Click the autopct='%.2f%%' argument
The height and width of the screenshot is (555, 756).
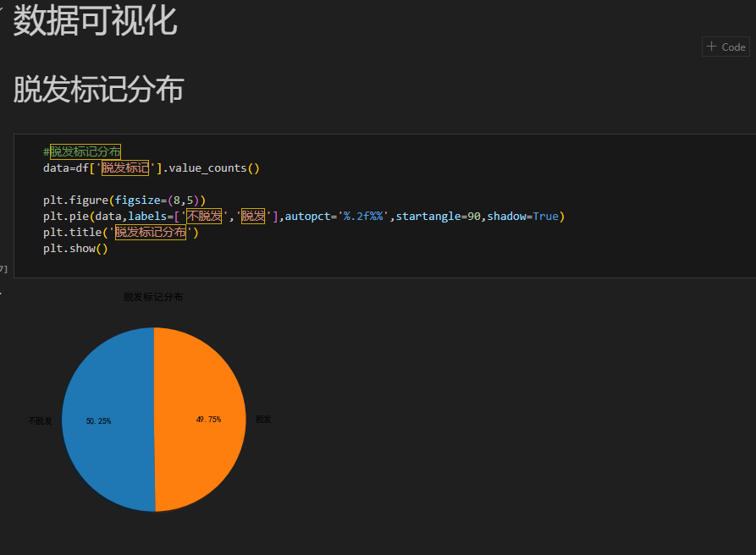pyautogui.click(x=337, y=217)
